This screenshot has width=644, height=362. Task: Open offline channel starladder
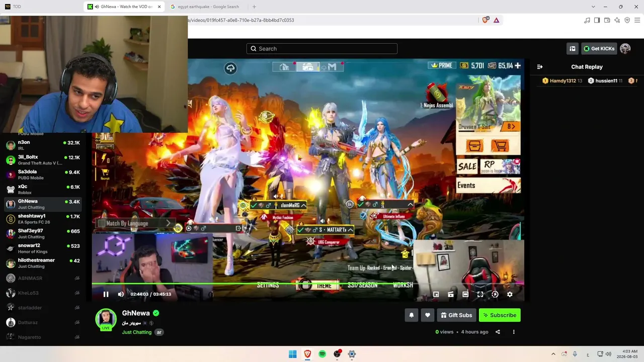click(43, 307)
